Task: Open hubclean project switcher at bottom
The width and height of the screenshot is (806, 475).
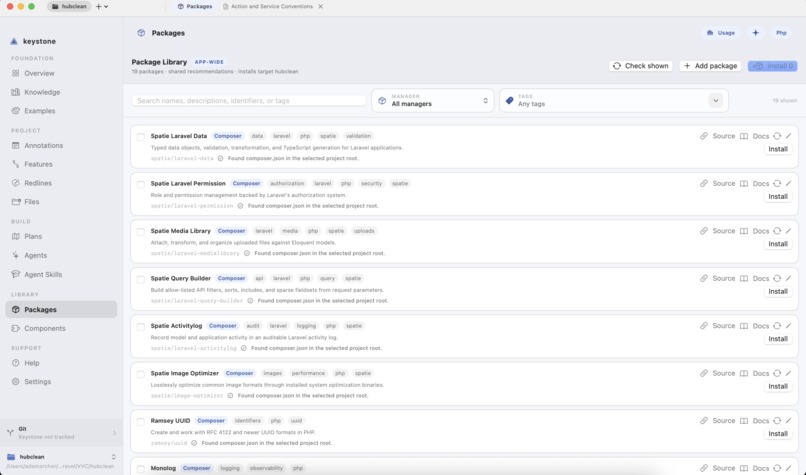Action: click(x=61, y=461)
